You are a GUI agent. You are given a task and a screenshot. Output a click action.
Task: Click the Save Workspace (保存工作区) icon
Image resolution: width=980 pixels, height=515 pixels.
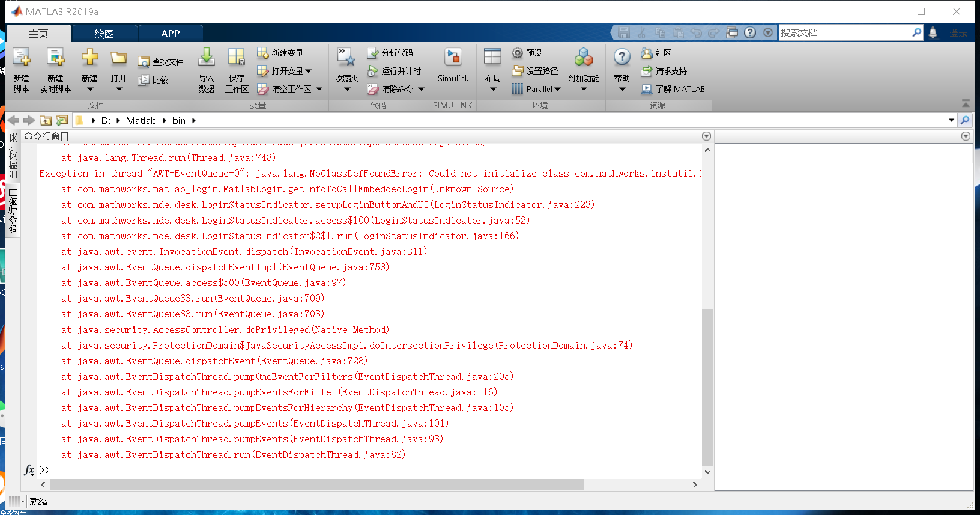[237, 58]
